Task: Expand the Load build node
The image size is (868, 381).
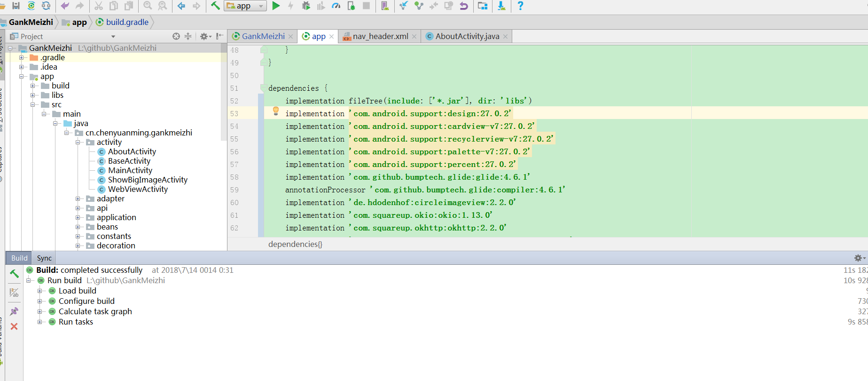Action: tap(40, 291)
